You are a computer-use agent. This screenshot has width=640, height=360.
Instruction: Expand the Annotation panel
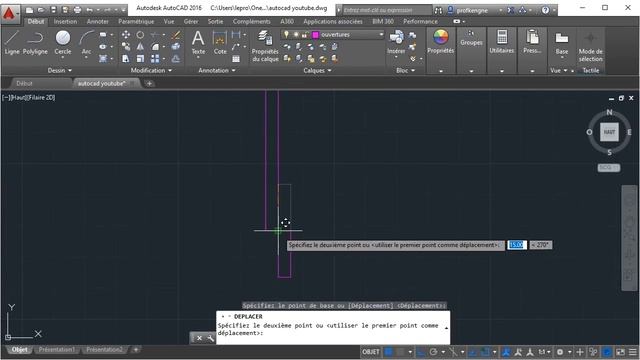point(217,70)
